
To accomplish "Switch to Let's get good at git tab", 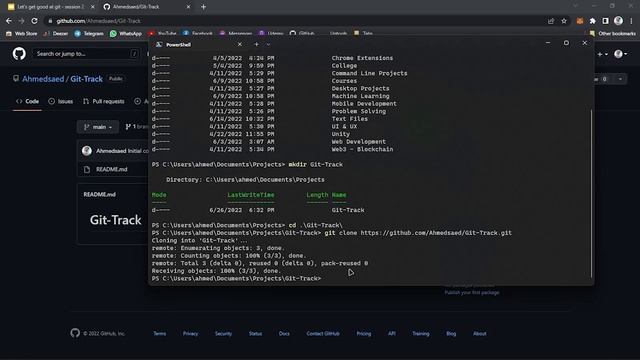I will tap(50, 7).
